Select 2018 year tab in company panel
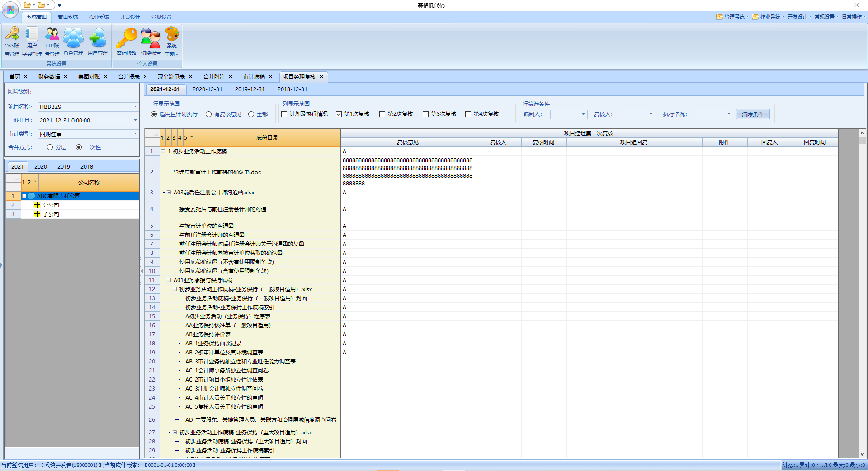Screen dimensions: 868x471 [87, 166]
